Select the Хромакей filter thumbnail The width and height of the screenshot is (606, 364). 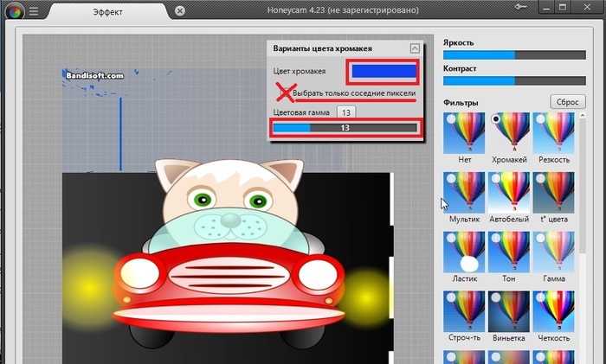[509, 133]
